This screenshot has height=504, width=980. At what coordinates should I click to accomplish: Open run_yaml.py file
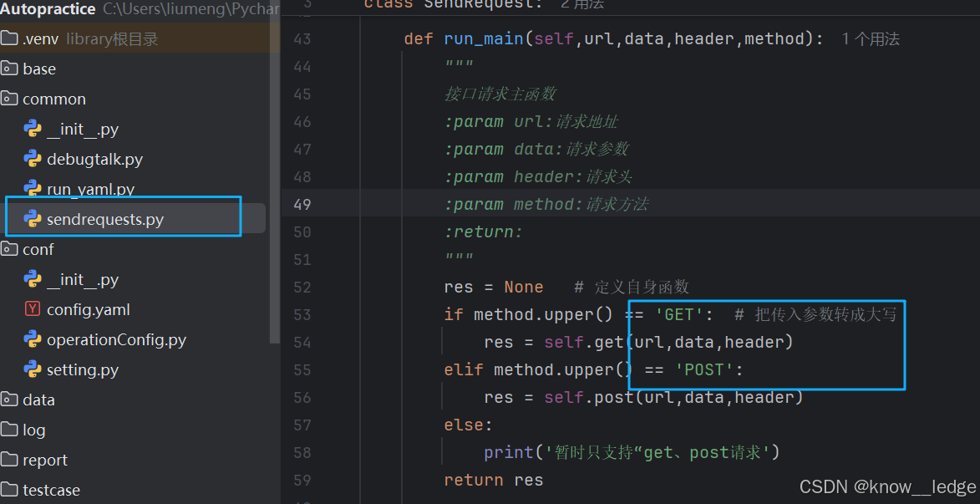click(90, 189)
